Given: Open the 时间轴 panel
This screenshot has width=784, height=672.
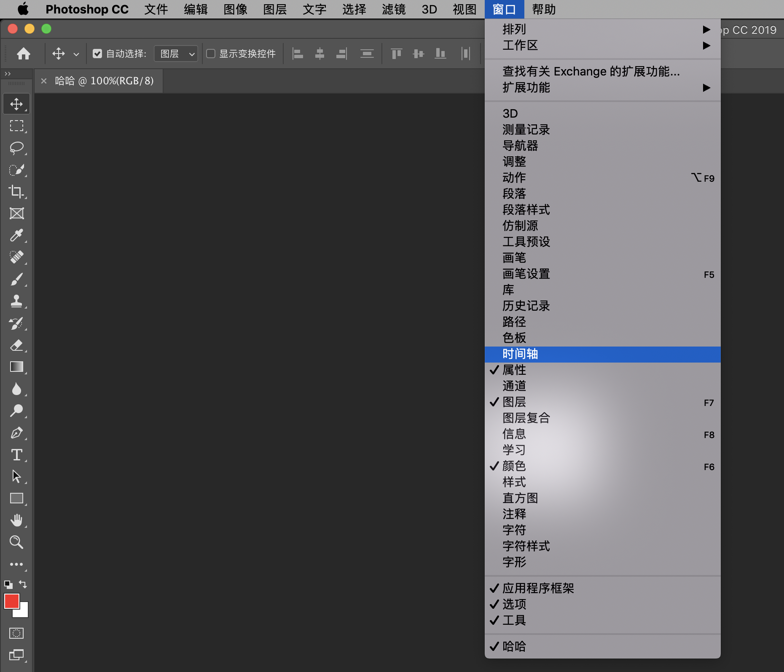Looking at the screenshot, I should coord(603,354).
